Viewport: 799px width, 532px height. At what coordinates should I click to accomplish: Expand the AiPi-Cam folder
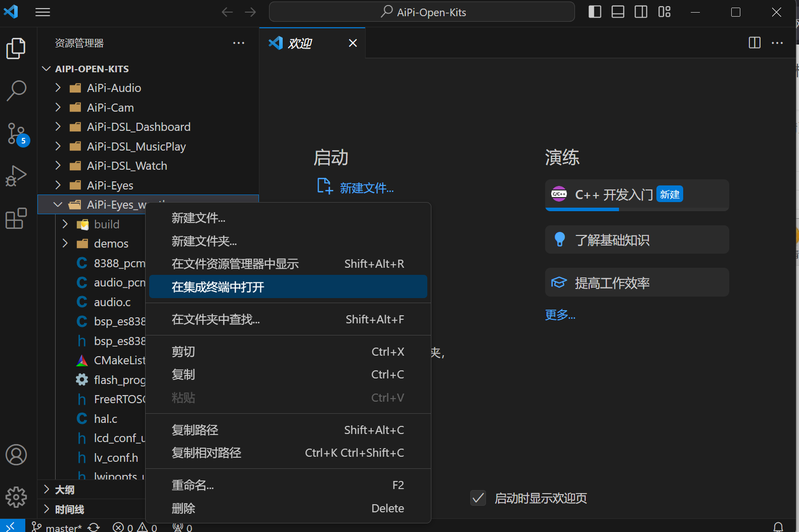click(x=149, y=108)
